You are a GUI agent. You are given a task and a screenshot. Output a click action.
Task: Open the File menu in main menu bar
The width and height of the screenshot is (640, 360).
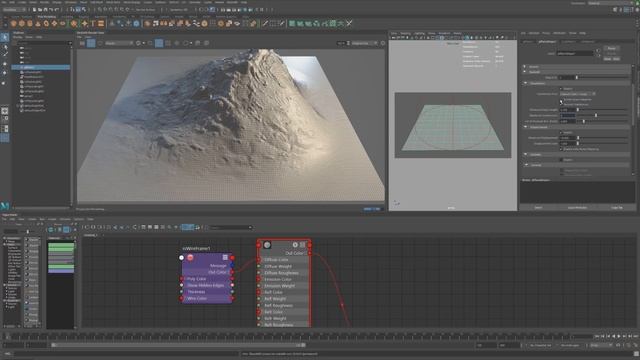point(4,2)
